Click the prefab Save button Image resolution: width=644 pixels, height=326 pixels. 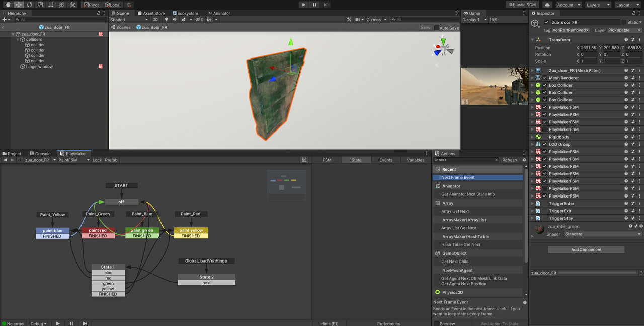point(425,28)
